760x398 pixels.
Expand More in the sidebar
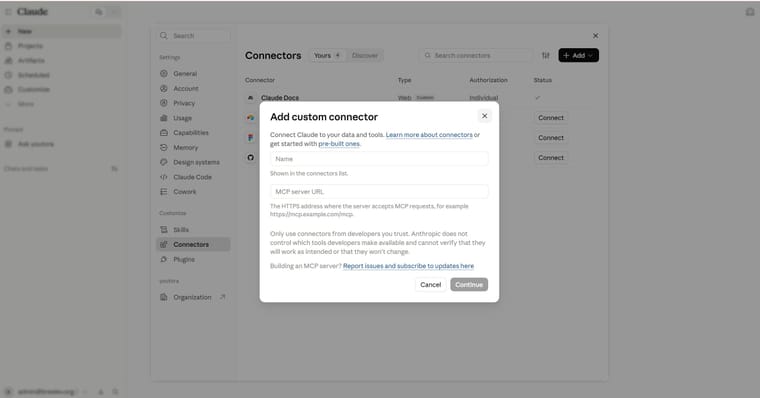62,104
